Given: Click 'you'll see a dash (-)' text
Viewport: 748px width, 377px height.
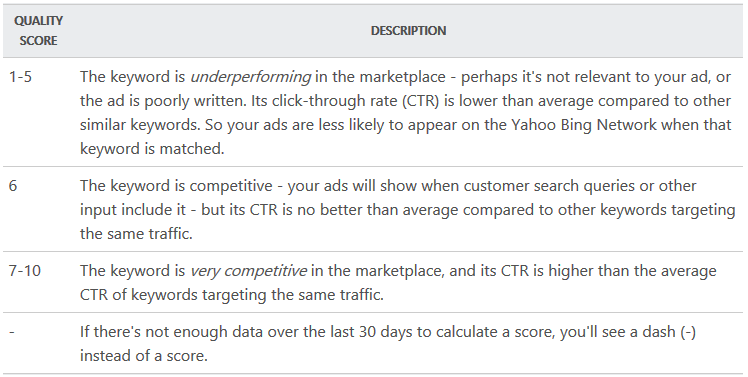Looking at the screenshot, I should (628, 332).
